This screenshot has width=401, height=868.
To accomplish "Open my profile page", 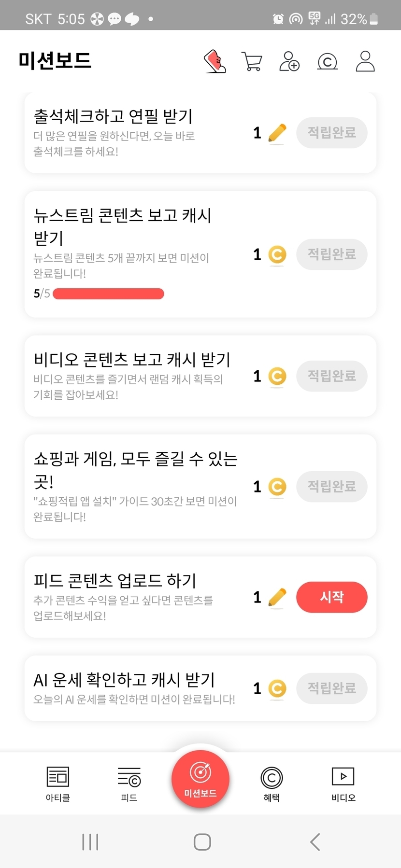I will (365, 61).
